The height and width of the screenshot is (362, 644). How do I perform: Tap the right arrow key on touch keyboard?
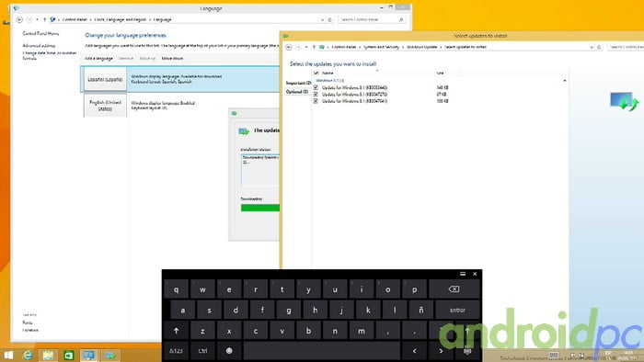click(x=441, y=351)
